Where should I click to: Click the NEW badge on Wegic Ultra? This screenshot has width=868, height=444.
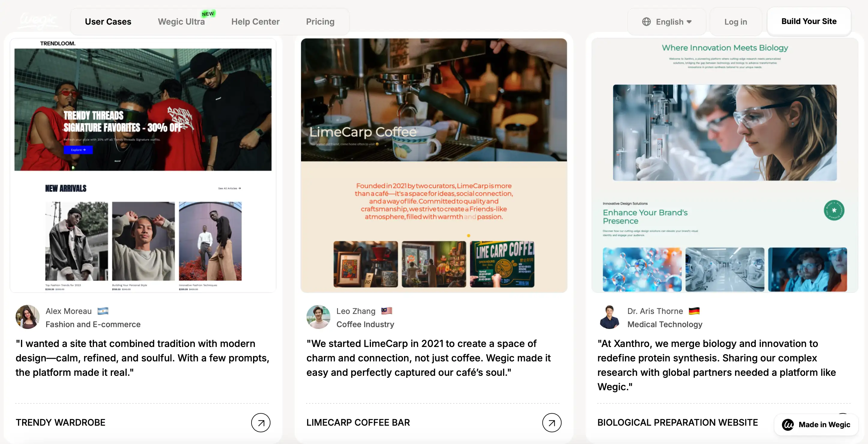coord(208,14)
